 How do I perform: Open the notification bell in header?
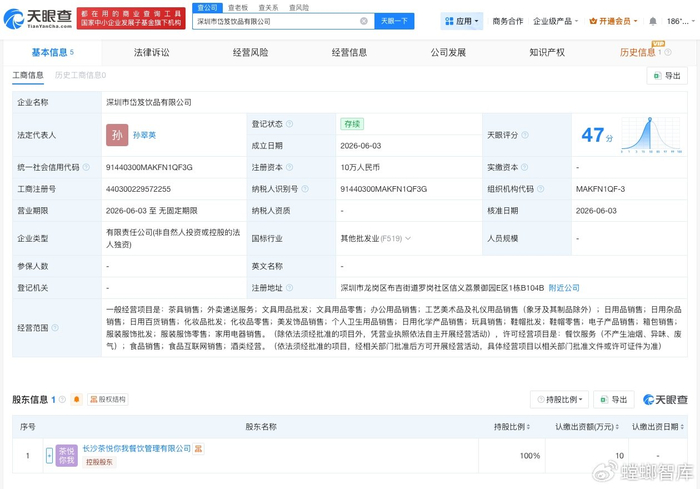pos(653,21)
